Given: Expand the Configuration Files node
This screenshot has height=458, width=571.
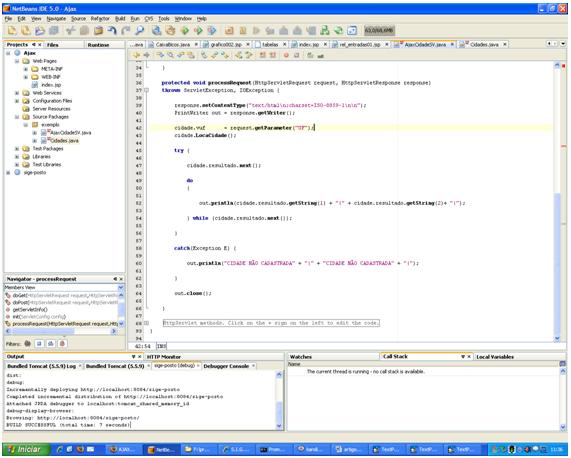Looking at the screenshot, I should pos(17,101).
